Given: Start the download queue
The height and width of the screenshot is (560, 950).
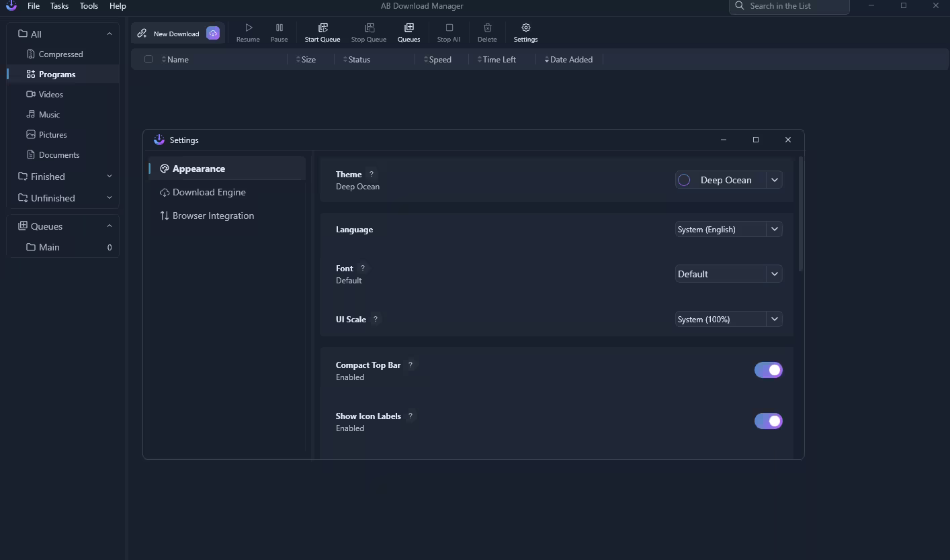Looking at the screenshot, I should [x=322, y=32].
